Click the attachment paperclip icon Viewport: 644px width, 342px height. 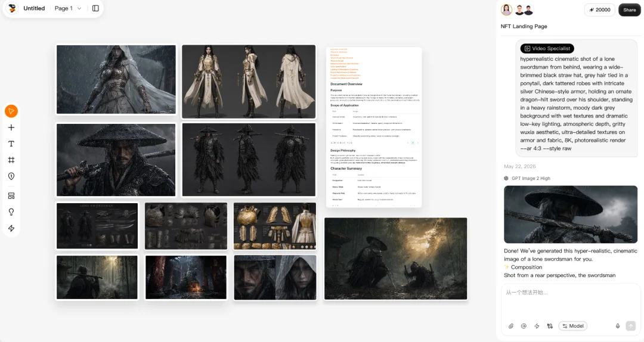511,326
